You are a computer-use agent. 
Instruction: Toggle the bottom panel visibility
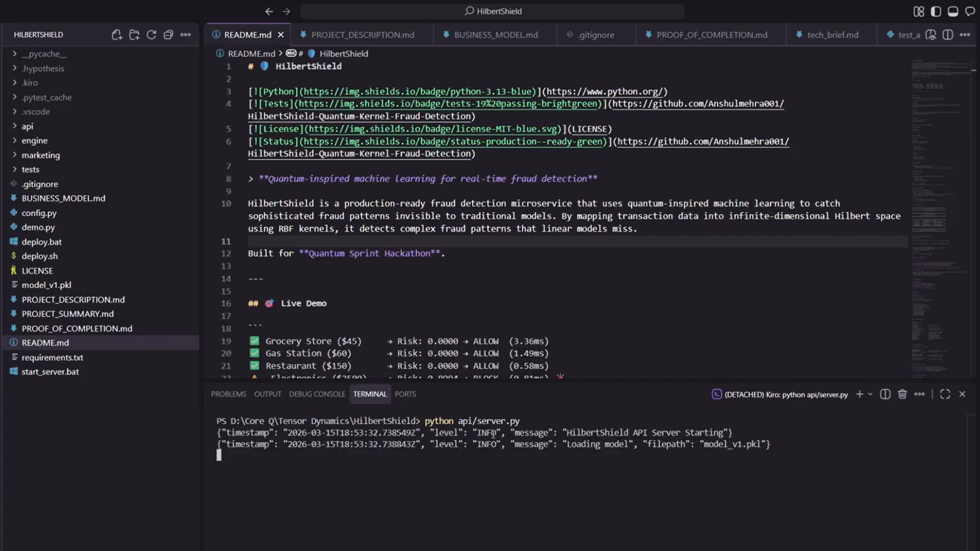[952, 11]
